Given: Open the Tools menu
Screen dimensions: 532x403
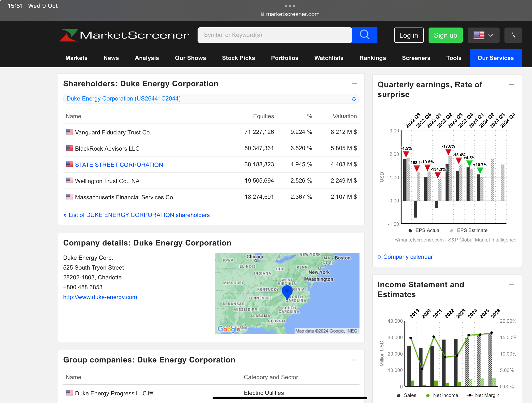Looking at the screenshot, I should point(454,58).
